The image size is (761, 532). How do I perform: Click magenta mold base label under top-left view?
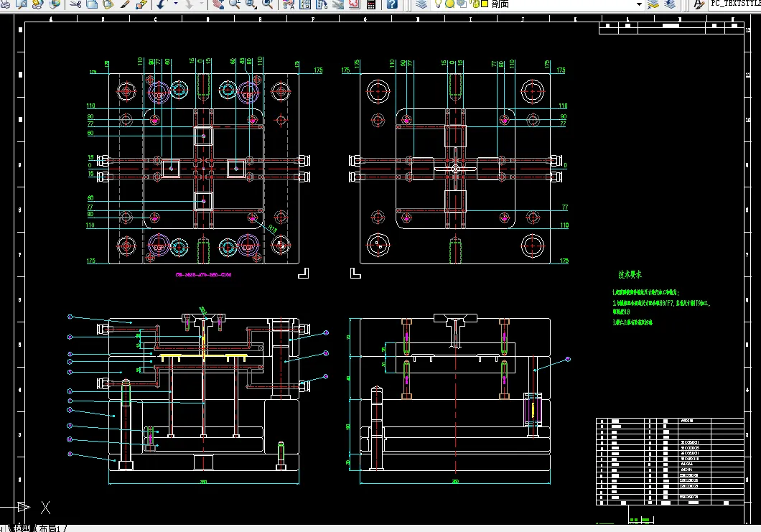click(203, 275)
